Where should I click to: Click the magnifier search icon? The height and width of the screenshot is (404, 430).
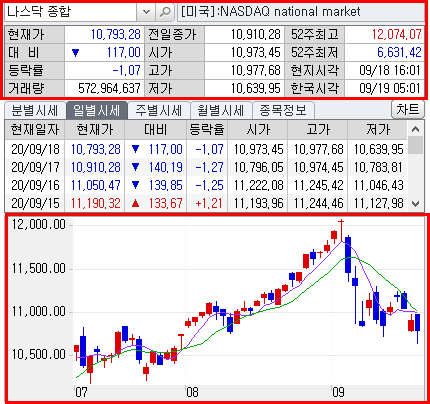pyautogui.click(x=165, y=12)
